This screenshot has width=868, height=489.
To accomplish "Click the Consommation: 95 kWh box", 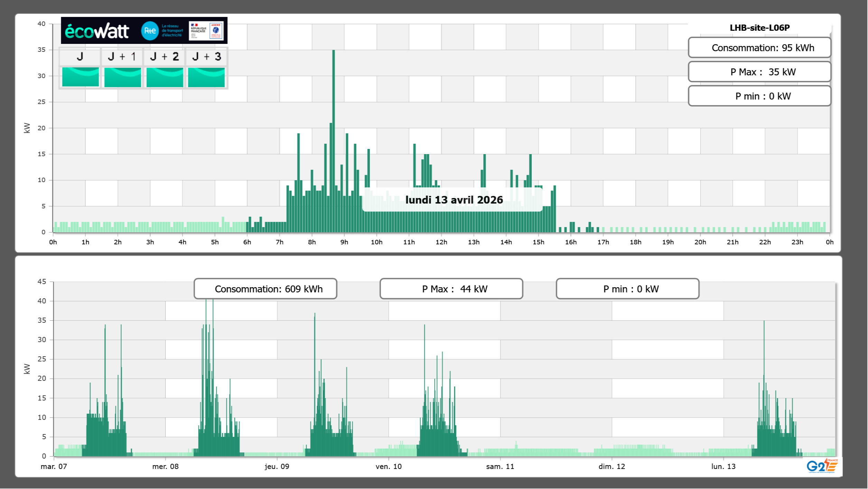I will click(759, 48).
